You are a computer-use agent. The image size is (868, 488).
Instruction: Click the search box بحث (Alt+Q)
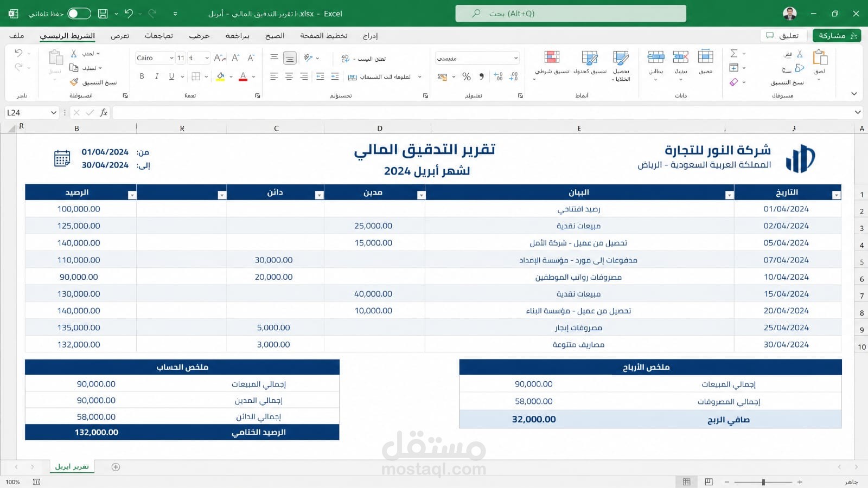coord(571,14)
